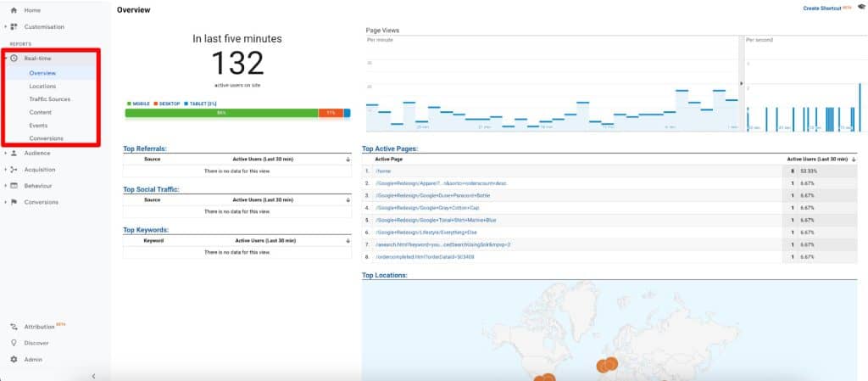Open Conversions under Real-time
Screen dimensions: 868x381
47,138
